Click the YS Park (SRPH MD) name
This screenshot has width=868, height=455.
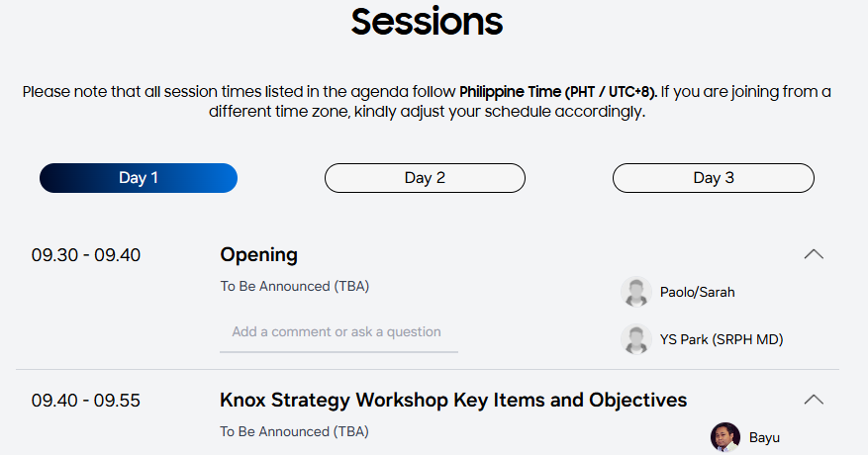[x=722, y=339]
